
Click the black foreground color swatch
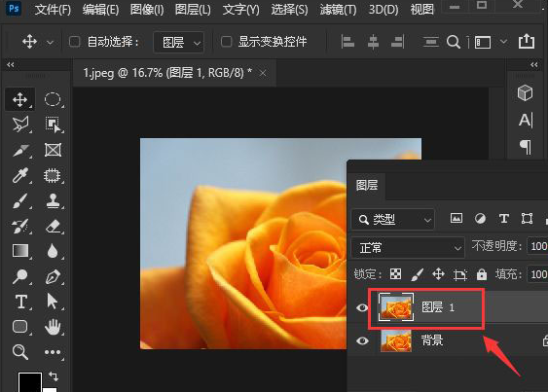click(30, 382)
